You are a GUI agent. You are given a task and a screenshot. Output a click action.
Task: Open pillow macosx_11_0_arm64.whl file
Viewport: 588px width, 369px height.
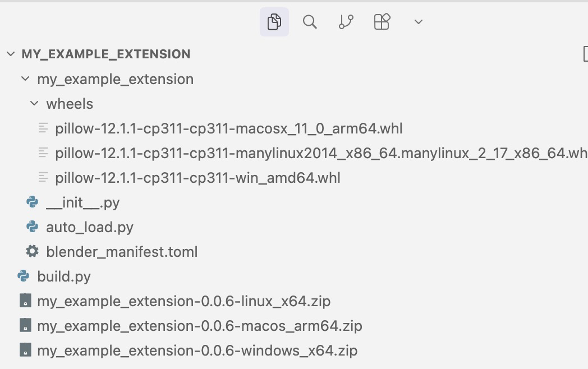(228, 128)
